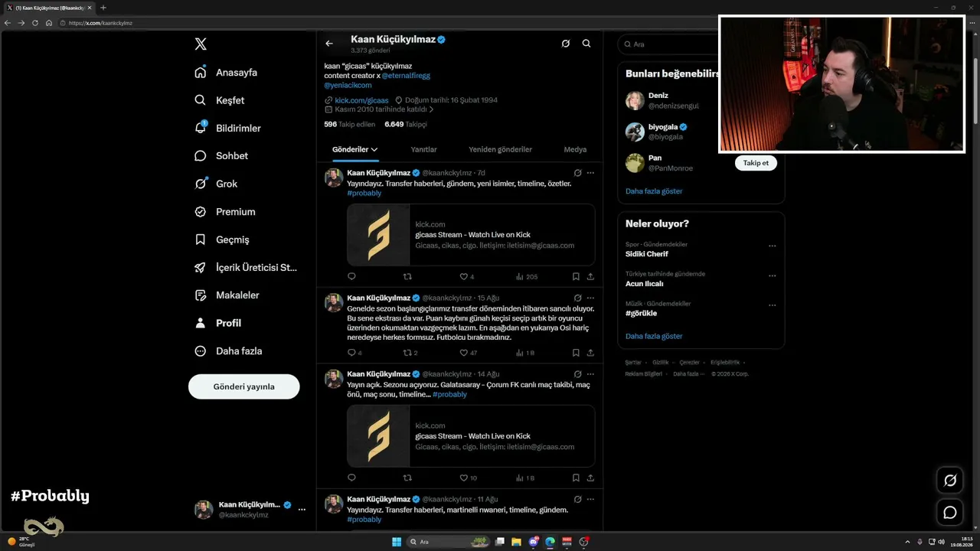Open the kick.com/gicaas profile link
This screenshot has height=551, width=980.
[x=361, y=100]
